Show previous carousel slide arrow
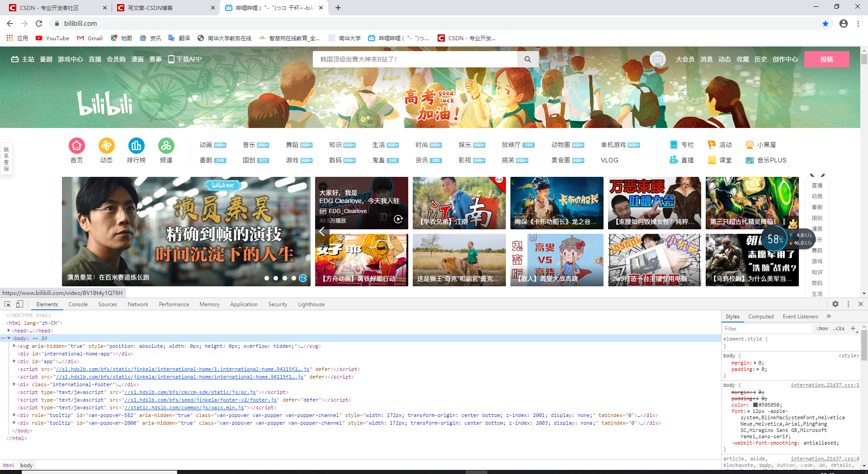The image size is (868, 474). coord(322,232)
